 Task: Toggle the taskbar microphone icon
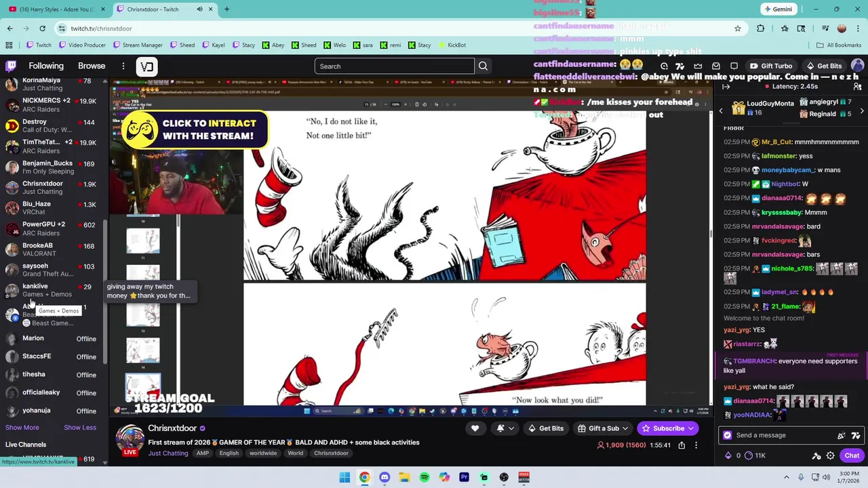[801, 477]
